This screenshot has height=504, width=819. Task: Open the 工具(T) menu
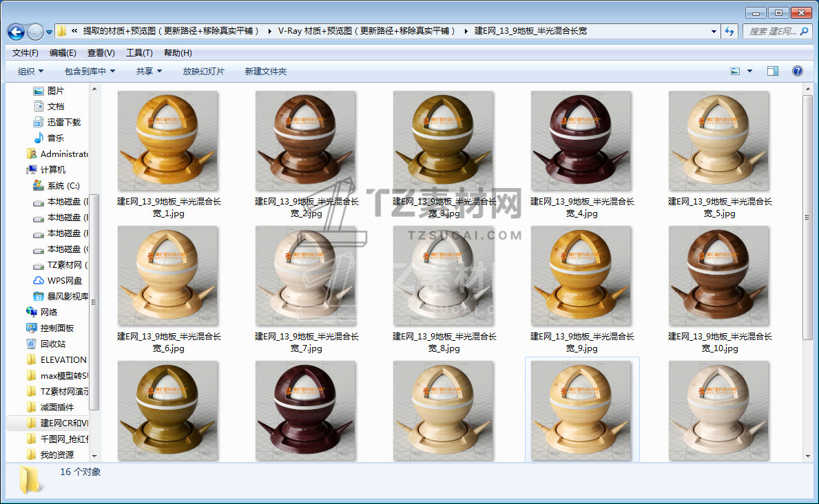[x=138, y=53]
